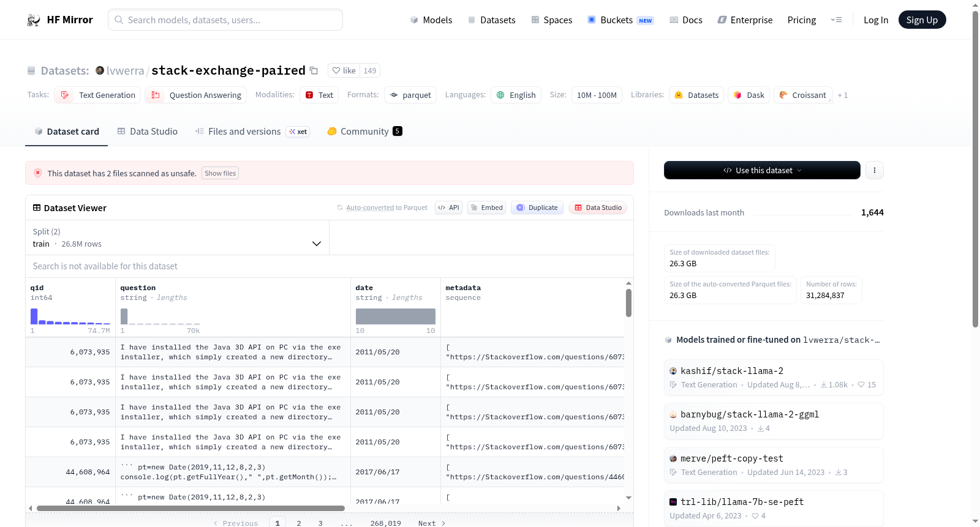Like the stack-exchange-paired dataset
980x527 pixels.
click(344, 70)
